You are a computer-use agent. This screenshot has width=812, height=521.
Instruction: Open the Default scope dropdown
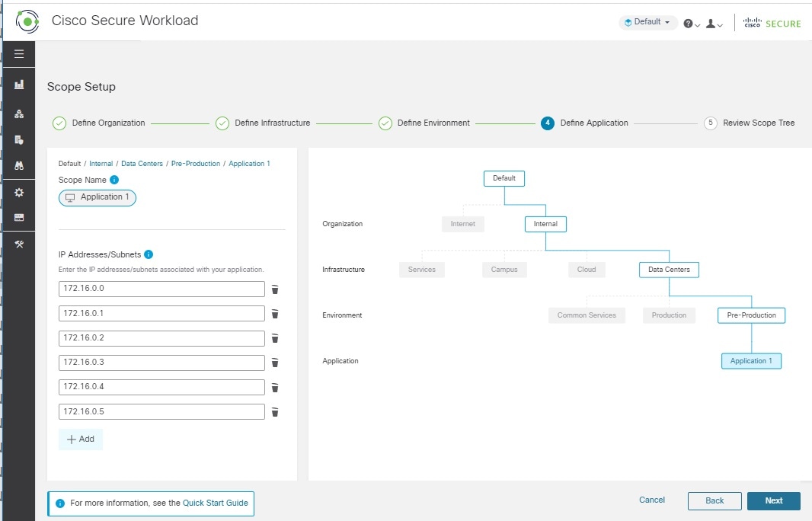coord(647,22)
